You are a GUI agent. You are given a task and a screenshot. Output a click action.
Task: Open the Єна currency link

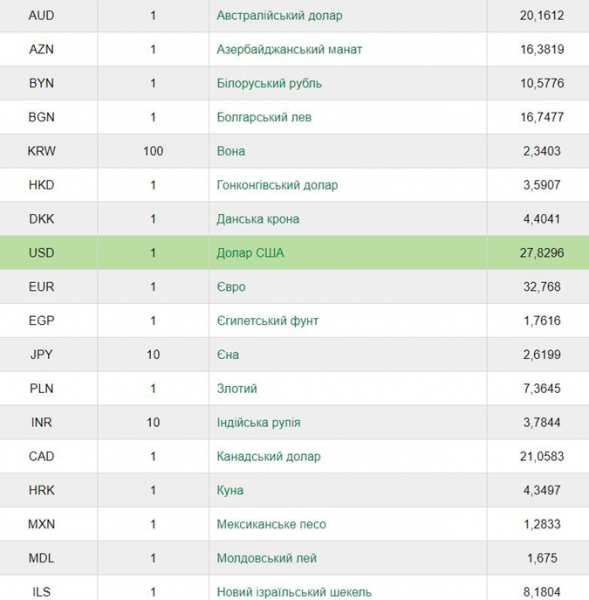[x=228, y=355]
